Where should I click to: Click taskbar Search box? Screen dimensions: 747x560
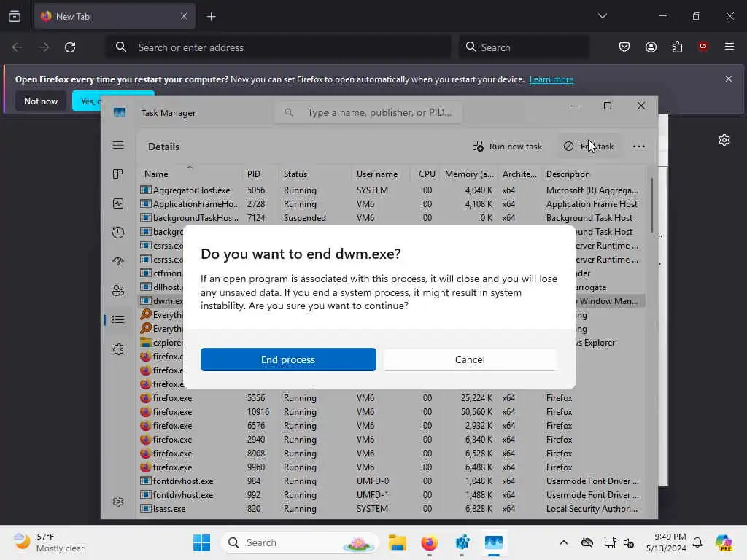pyautogui.click(x=300, y=542)
